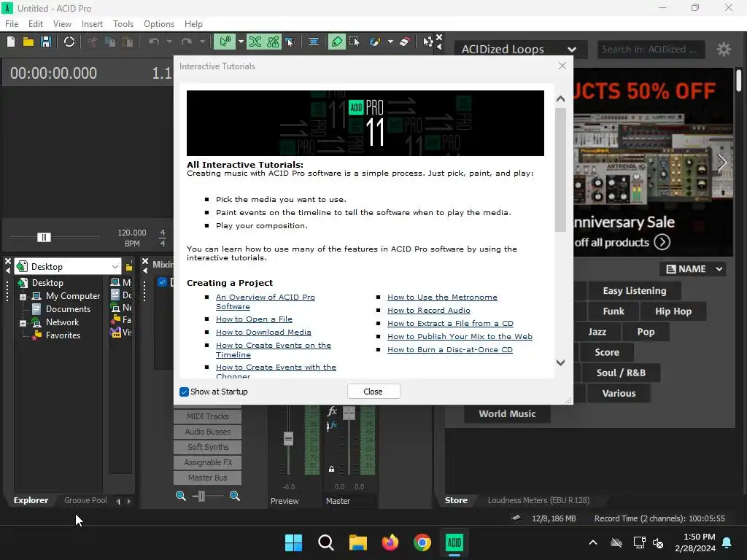Image resolution: width=747 pixels, height=560 pixels.
Task: Open File Explorer from taskbar
Action: [357, 542]
